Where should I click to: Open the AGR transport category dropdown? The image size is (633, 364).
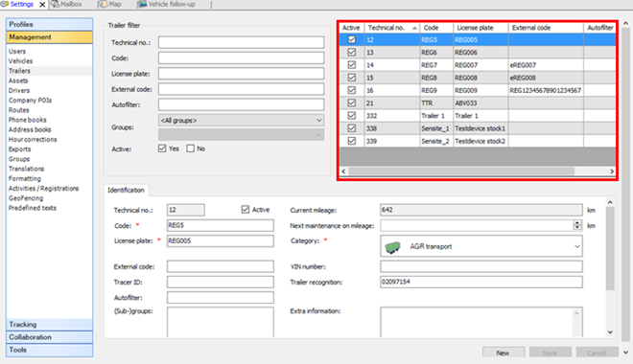coord(481,247)
